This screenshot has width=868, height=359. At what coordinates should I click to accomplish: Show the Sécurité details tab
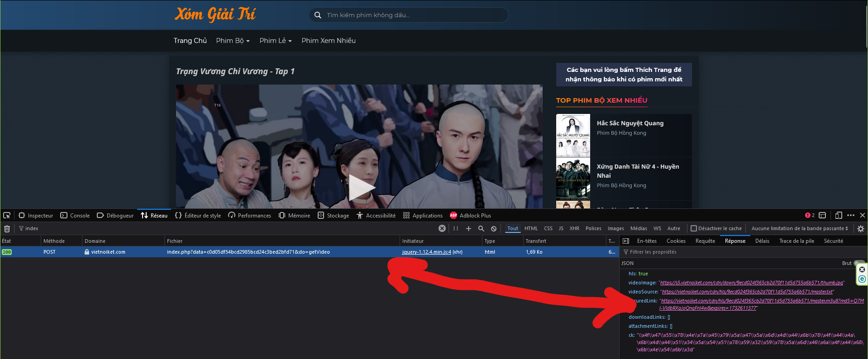tap(834, 241)
